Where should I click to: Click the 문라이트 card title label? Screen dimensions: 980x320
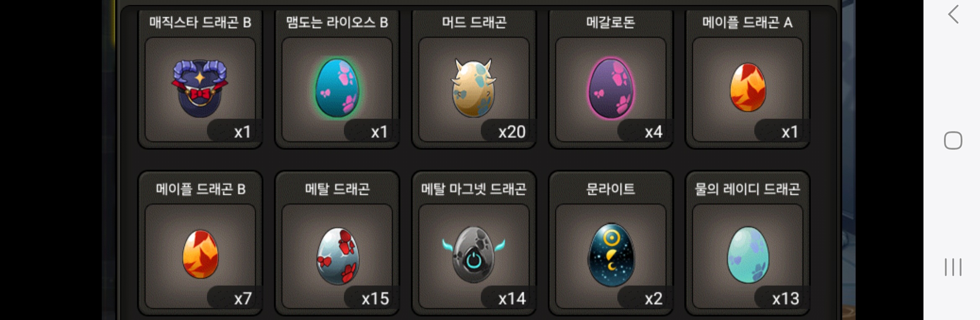coord(611,189)
